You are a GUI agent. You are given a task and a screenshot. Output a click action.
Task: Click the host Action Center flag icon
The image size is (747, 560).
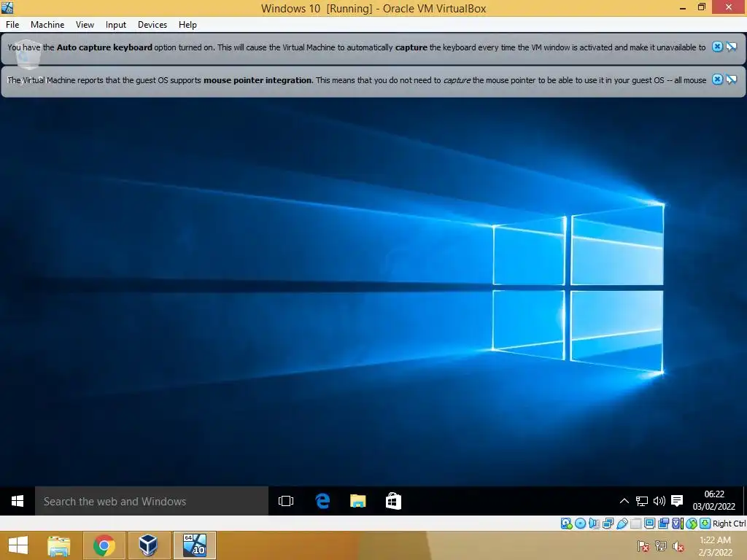643,546
